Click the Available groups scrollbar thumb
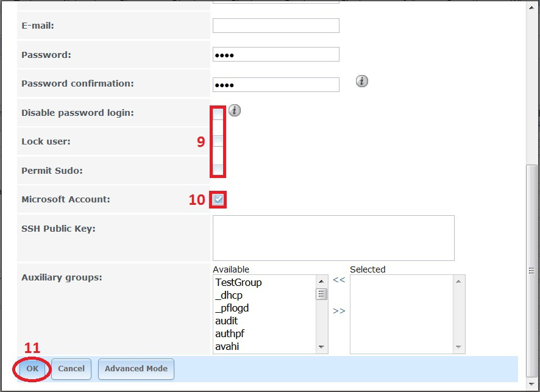Viewport: 540px width, 392px height. tap(322, 294)
